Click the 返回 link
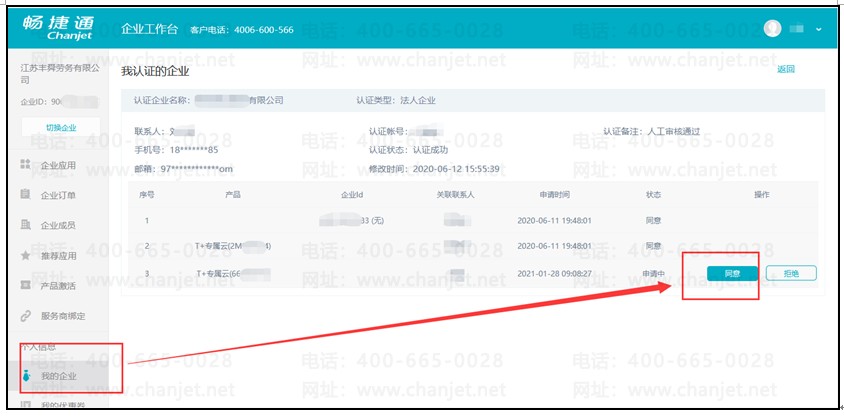 [786, 69]
